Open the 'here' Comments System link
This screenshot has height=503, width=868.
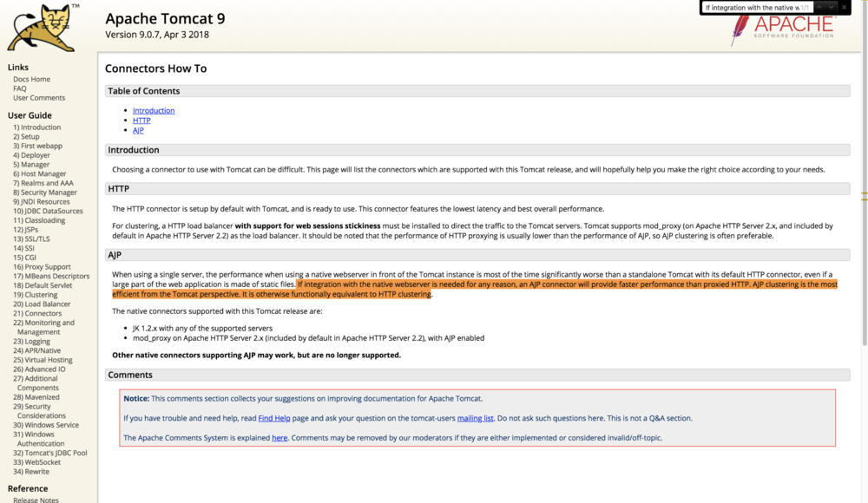pos(279,438)
